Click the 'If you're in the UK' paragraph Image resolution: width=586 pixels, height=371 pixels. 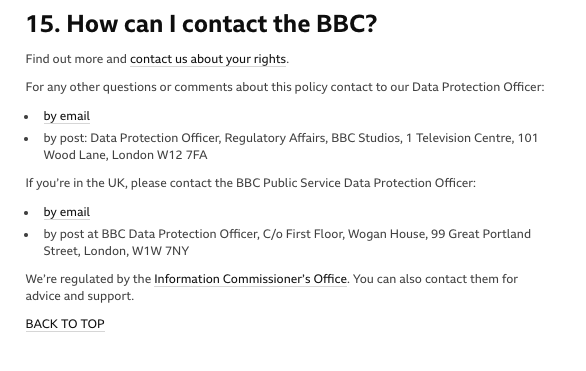point(250,183)
